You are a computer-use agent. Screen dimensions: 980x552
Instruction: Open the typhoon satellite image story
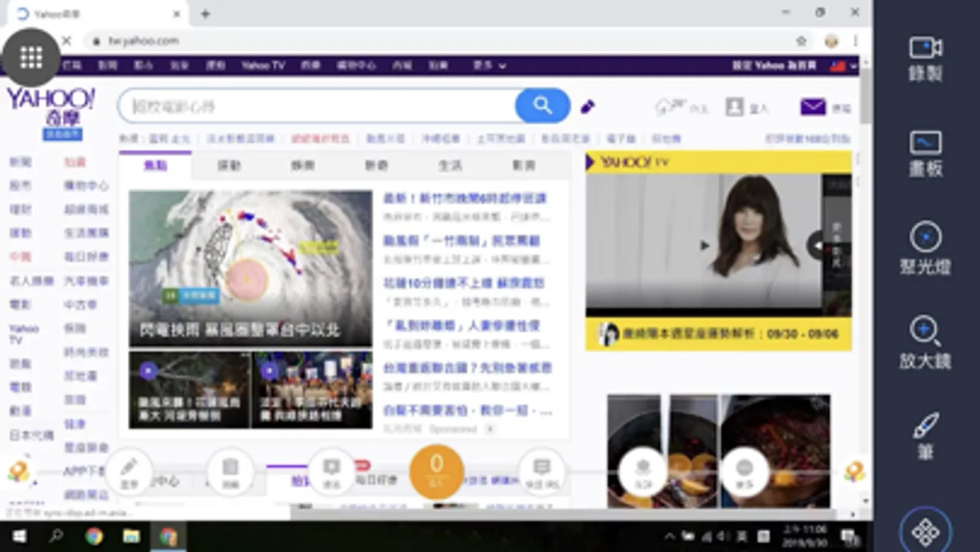250,269
